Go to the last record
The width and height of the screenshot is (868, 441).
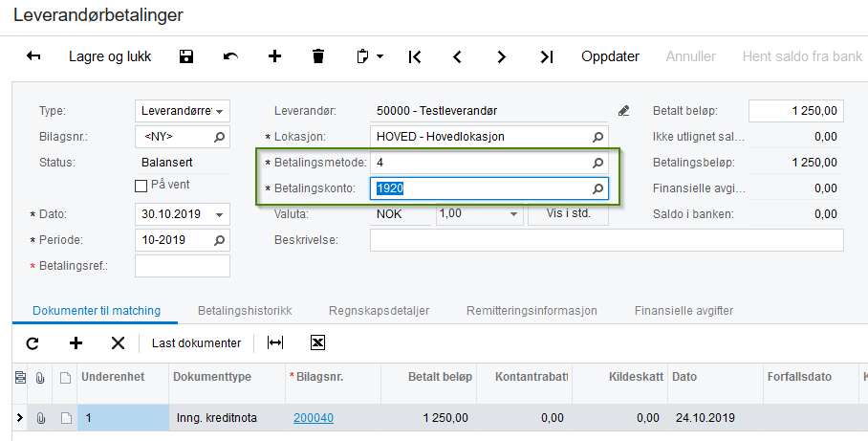pyautogui.click(x=546, y=56)
